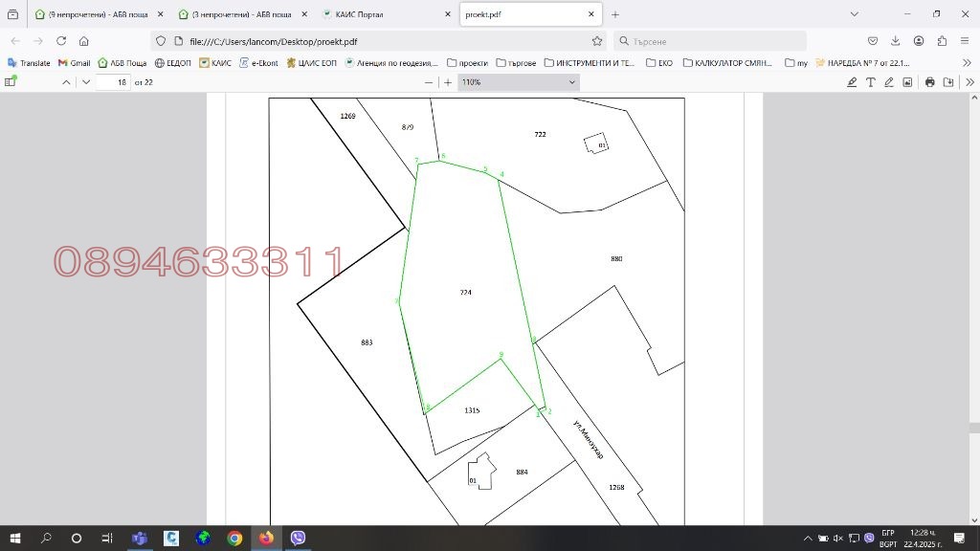Activate the add text annotation tool
The height and width of the screenshot is (551, 980).
pyautogui.click(x=871, y=82)
